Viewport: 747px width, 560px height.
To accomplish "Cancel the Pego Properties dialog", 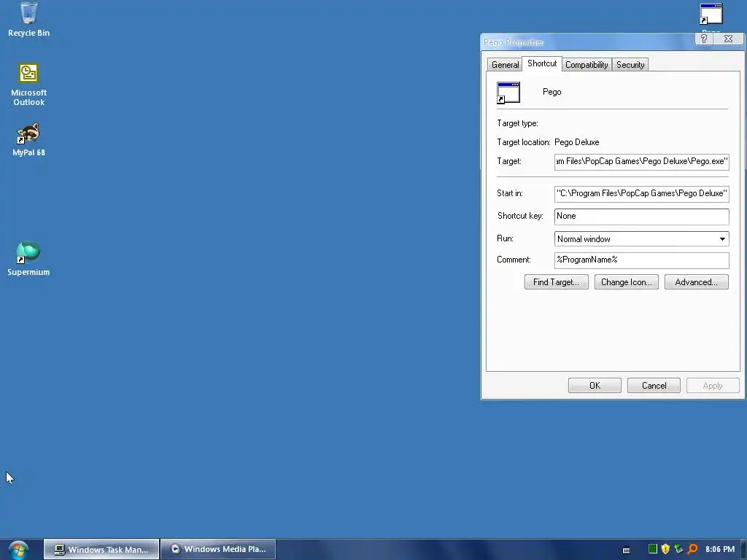I will coord(654,385).
